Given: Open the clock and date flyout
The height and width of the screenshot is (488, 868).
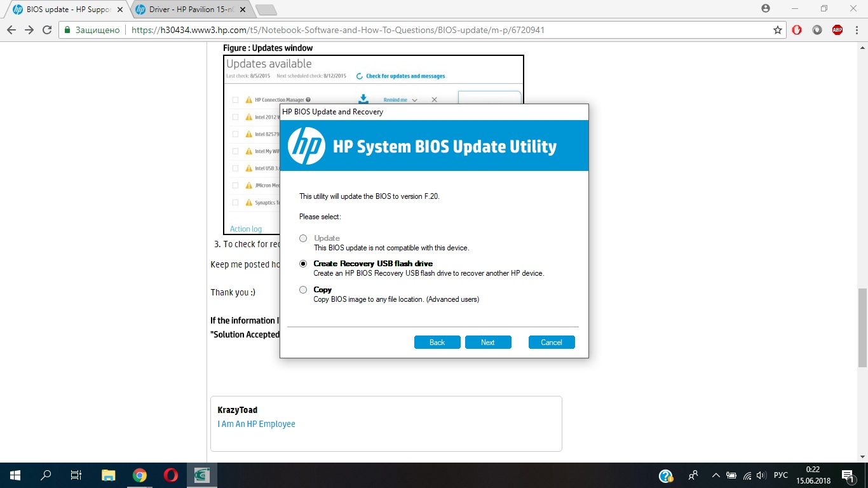Looking at the screenshot, I should 813,475.
